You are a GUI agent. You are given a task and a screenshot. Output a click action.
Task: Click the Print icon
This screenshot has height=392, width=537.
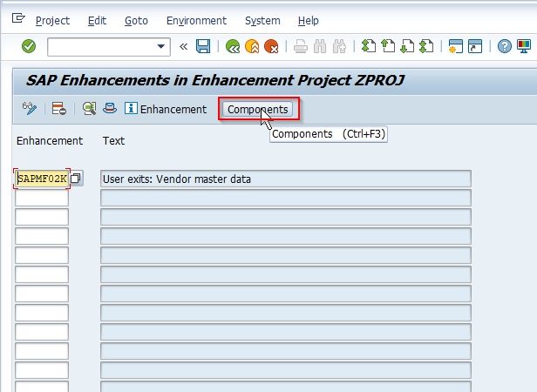point(301,46)
